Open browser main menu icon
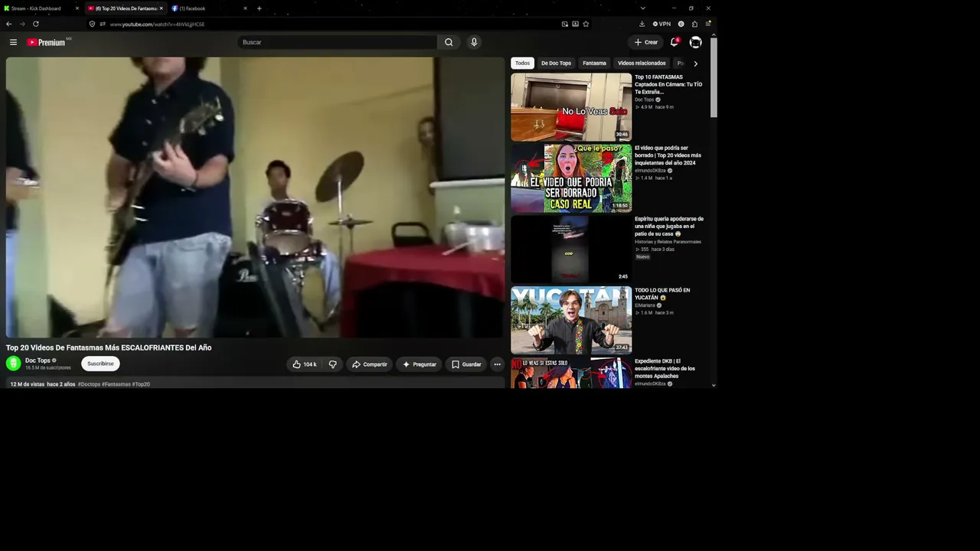Viewport: 980px width, 551px height. 708,24
